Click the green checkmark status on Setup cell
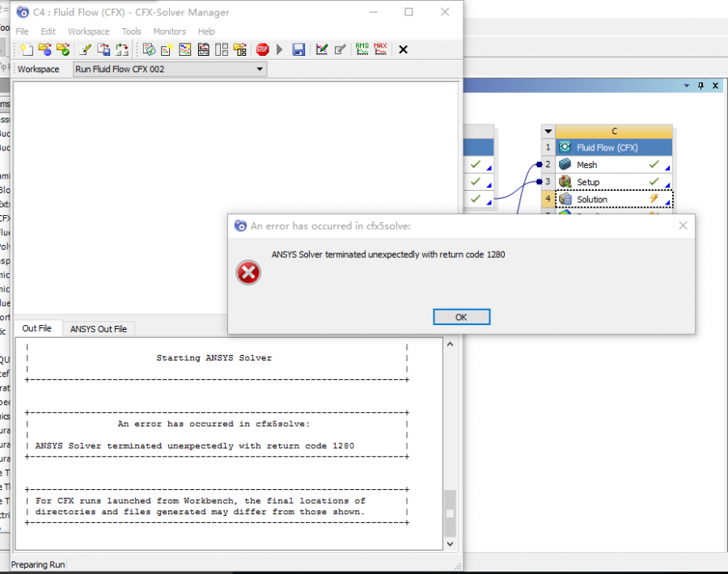The image size is (728, 574). 654,181
